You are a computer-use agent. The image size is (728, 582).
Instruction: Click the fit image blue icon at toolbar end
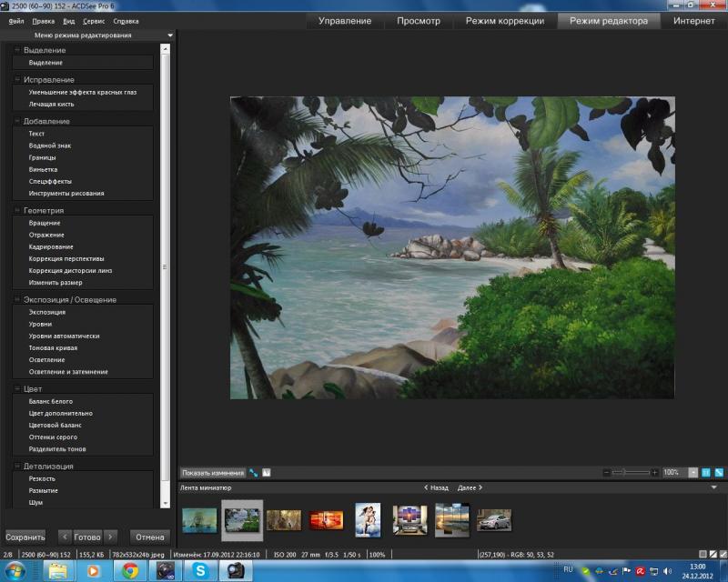[719, 473]
